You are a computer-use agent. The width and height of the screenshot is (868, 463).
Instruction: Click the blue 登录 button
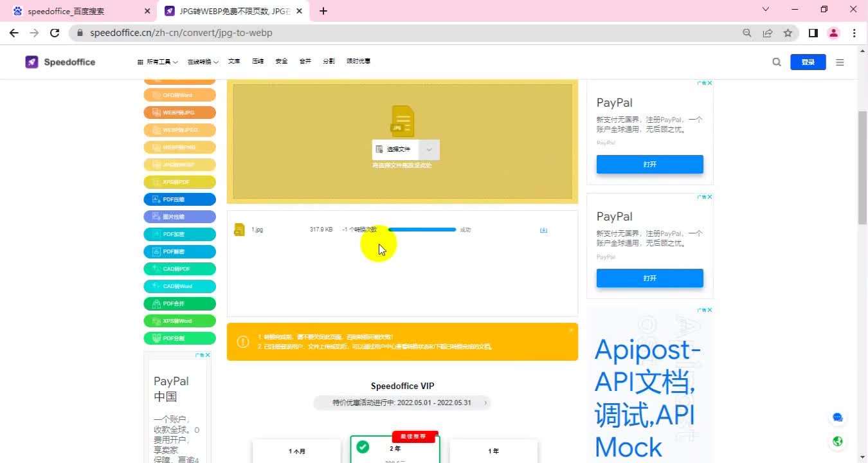pos(808,62)
